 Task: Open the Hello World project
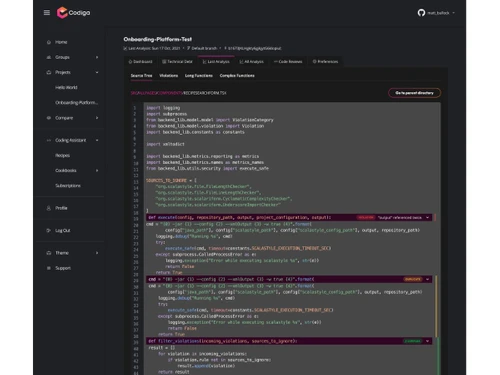(x=66, y=87)
